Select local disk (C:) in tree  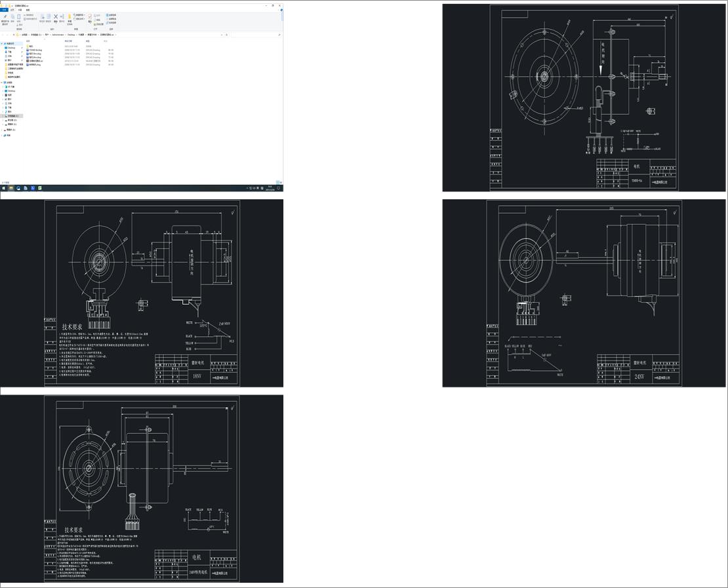click(x=12, y=116)
